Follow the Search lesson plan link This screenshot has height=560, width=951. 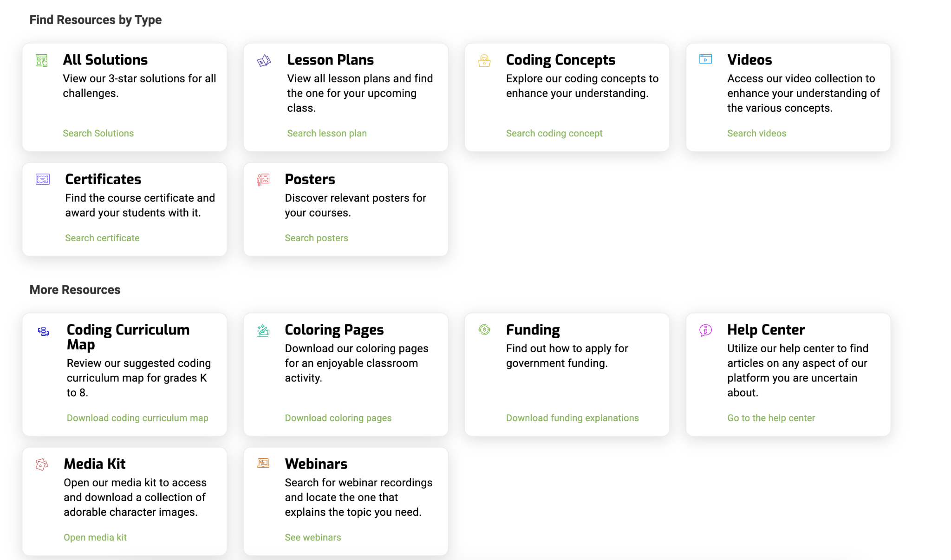click(x=326, y=133)
